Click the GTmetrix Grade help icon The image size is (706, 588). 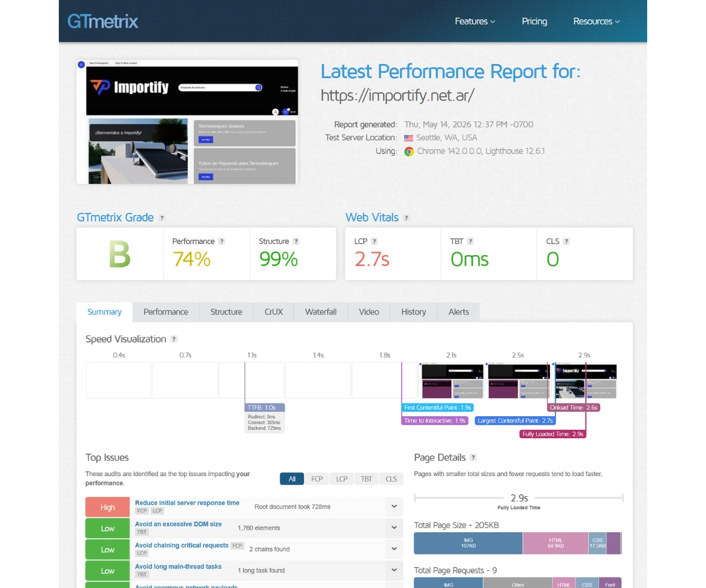[162, 218]
